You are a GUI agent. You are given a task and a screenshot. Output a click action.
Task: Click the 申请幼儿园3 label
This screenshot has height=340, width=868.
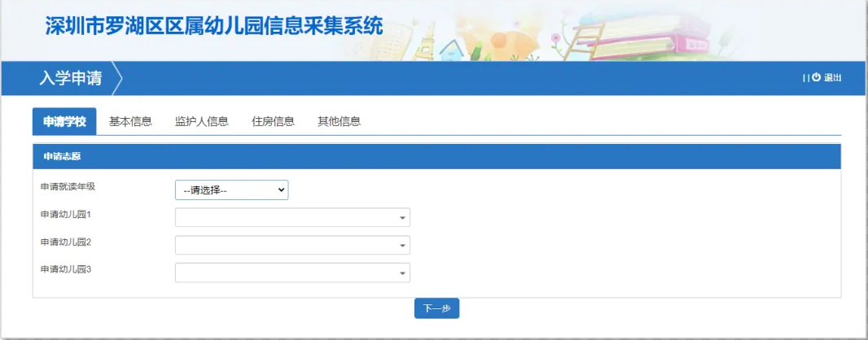click(x=65, y=269)
